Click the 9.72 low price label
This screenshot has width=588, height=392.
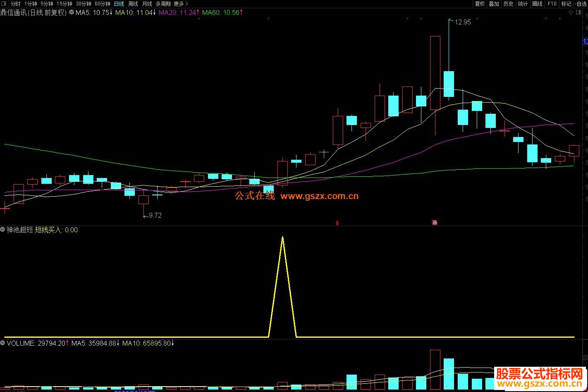155,215
